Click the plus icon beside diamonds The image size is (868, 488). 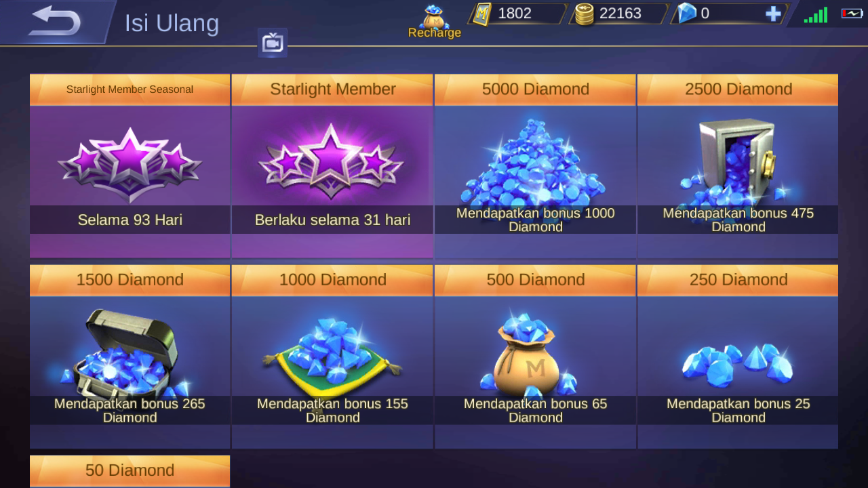tap(773, 14)
